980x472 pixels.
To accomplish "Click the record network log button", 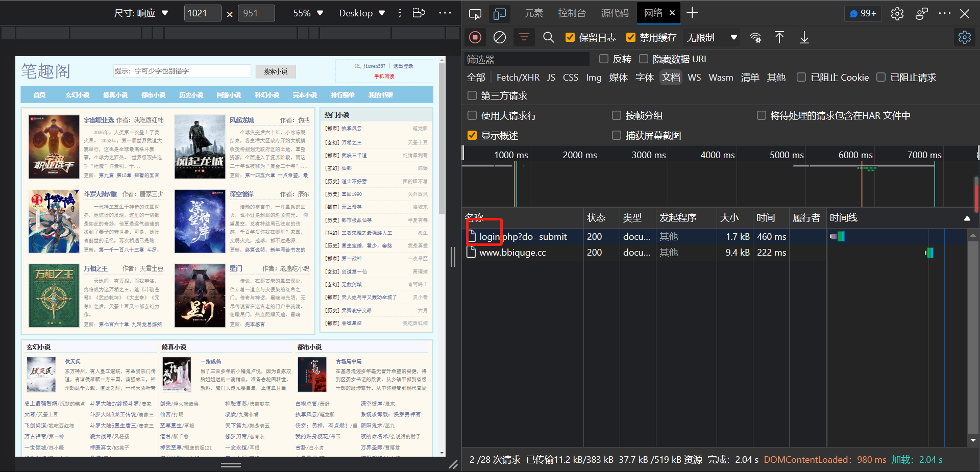I will tap(475, 37).
